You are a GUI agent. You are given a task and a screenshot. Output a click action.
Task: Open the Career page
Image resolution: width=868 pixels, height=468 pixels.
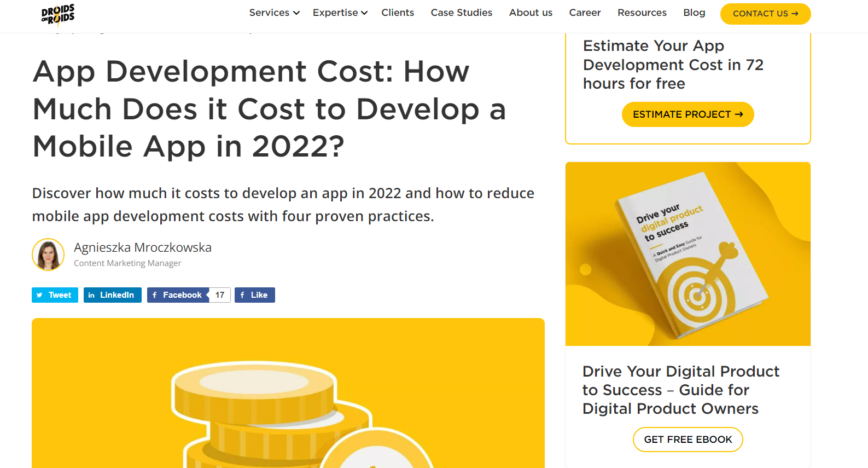585,13
